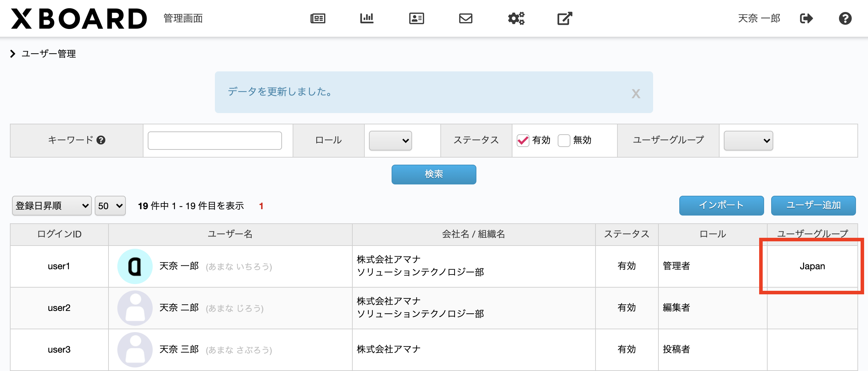Check the 無効 status checkbox

click(x=564, y=140)
